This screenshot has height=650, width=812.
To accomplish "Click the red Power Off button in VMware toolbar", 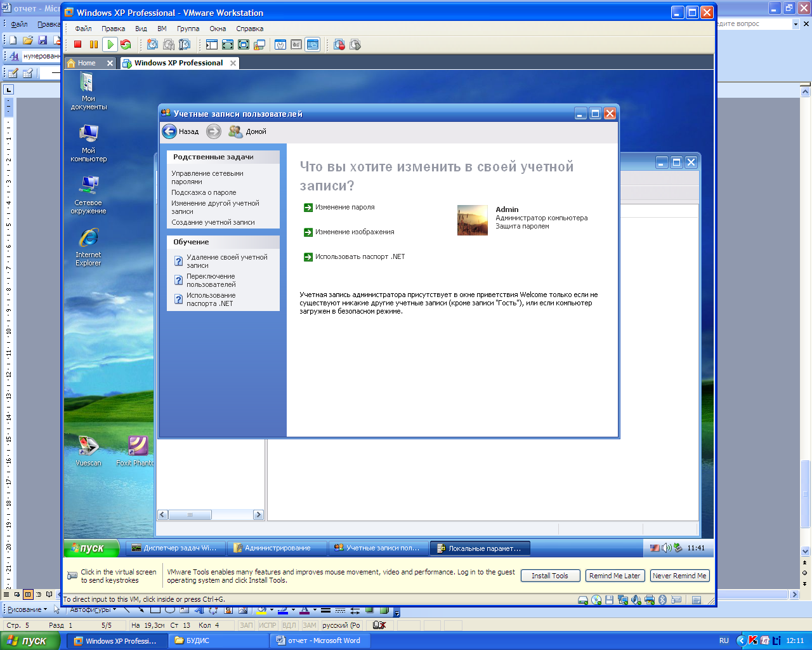I will [78, 44].
